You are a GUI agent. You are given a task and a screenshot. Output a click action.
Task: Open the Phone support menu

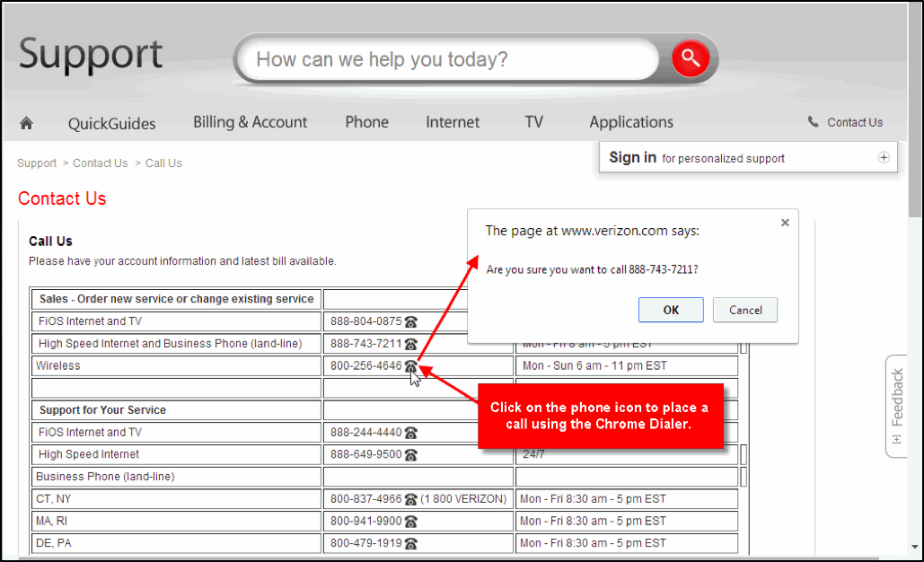366,122
